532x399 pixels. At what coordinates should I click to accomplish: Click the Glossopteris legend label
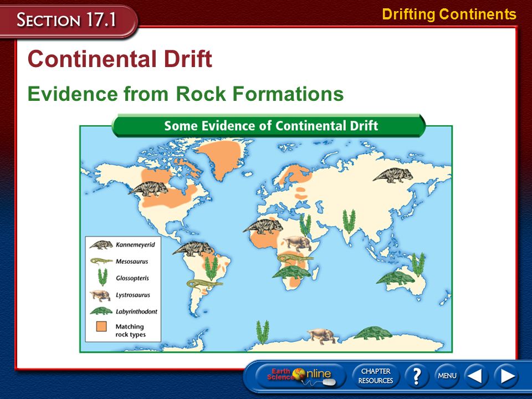point(132,278)
